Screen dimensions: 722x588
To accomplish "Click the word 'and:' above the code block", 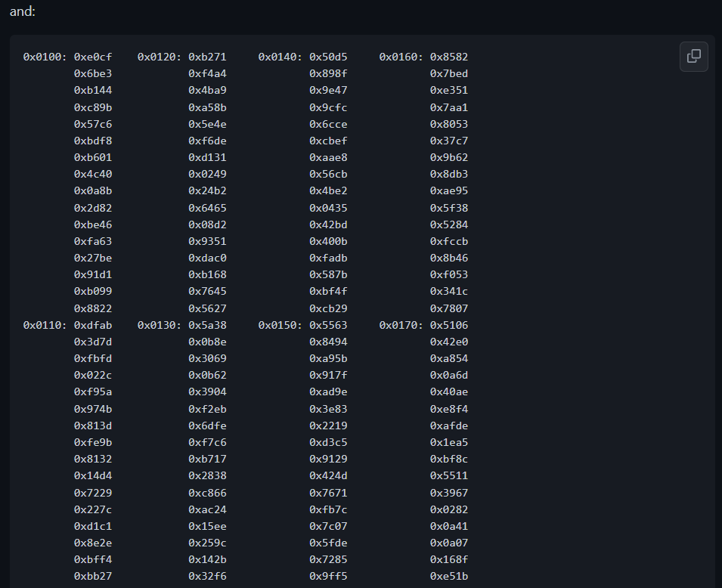I will click(x=22, y=11).
